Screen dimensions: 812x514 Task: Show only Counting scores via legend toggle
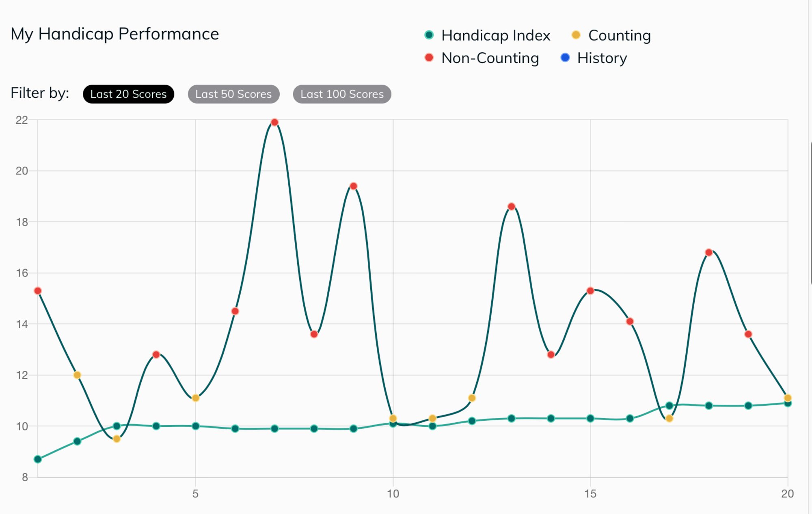620,35
